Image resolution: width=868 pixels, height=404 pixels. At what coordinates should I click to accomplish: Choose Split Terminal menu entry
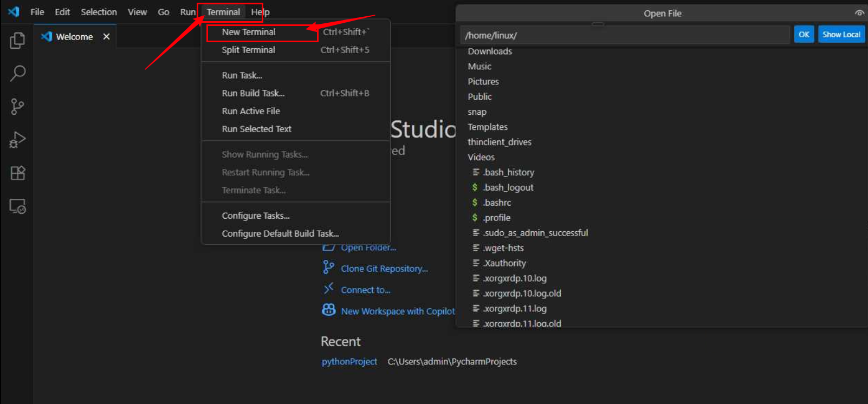249,50
